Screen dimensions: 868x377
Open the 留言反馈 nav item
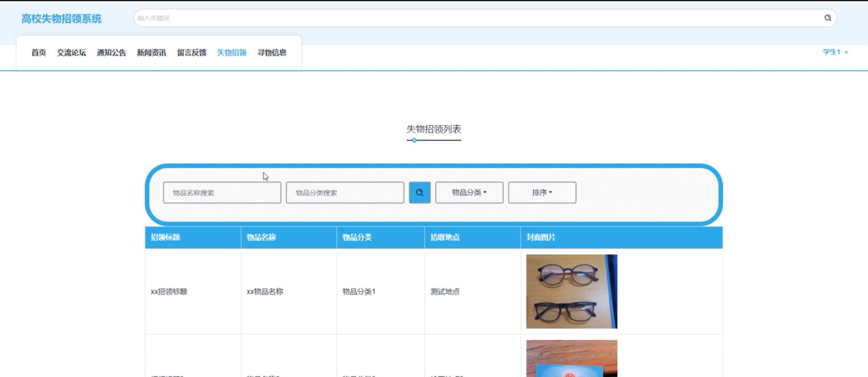click(x=192, y=53)
